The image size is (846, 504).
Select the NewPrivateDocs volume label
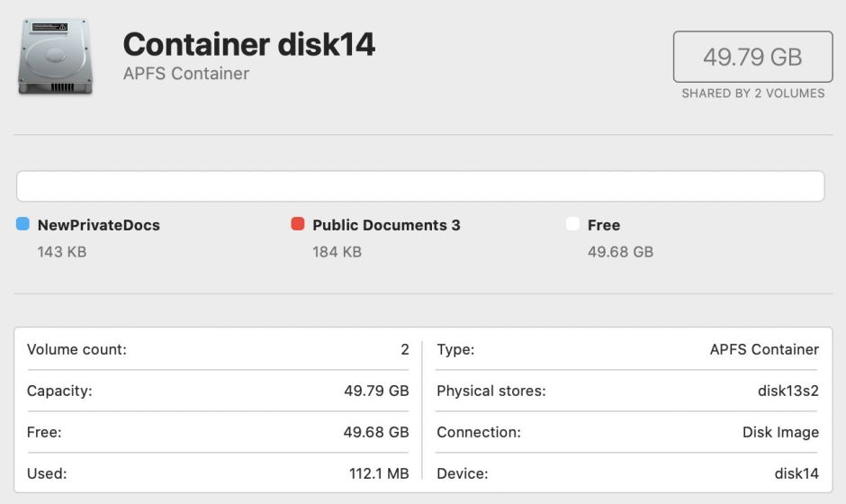pyautogui.click(x=98, y=225)
